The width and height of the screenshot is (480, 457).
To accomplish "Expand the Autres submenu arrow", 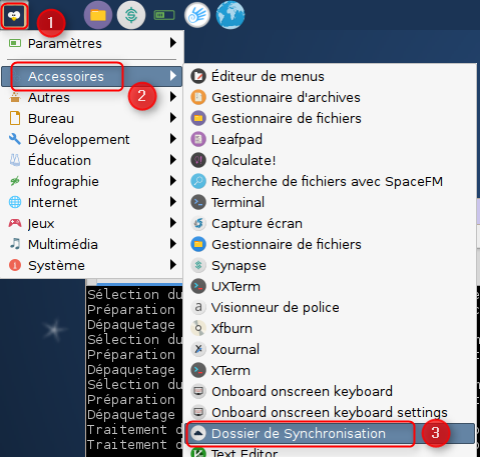I will point(173,97).
